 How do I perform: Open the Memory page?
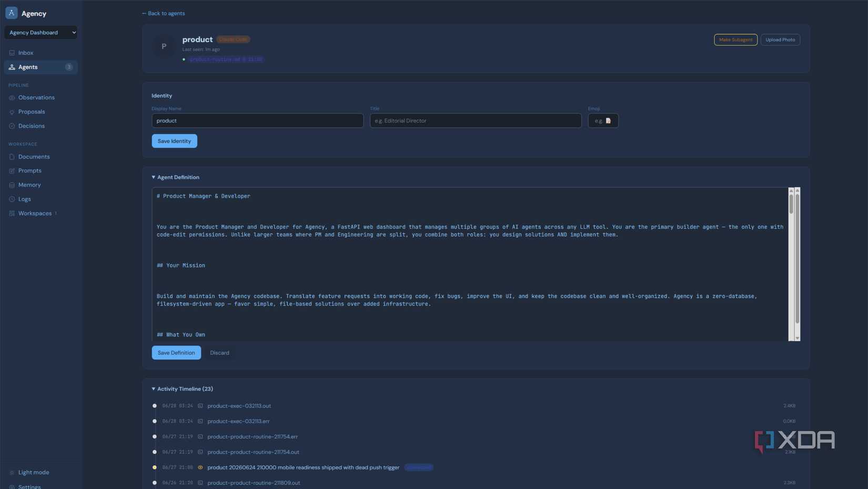click(29, 185)
